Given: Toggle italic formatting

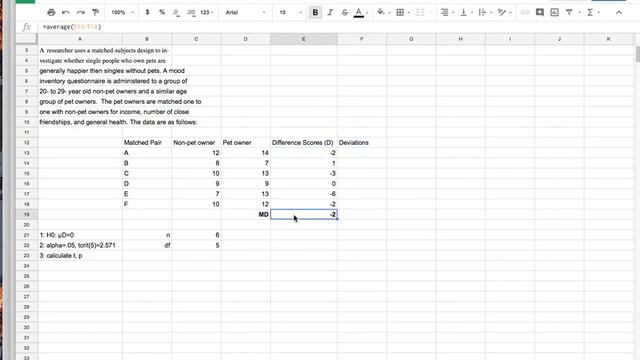Looking at the screenshot, I should tap(330, 13).
